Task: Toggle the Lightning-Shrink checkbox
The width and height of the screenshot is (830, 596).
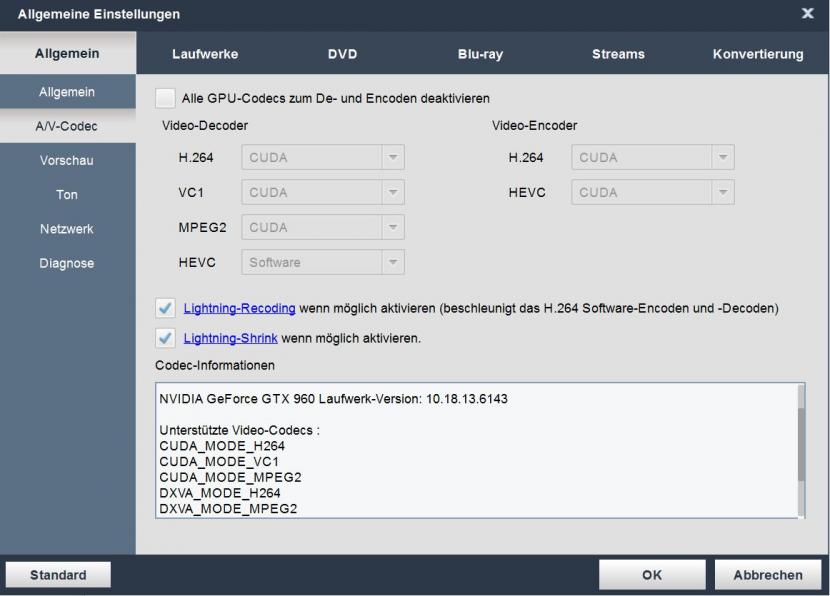Action: pos(165,338)
